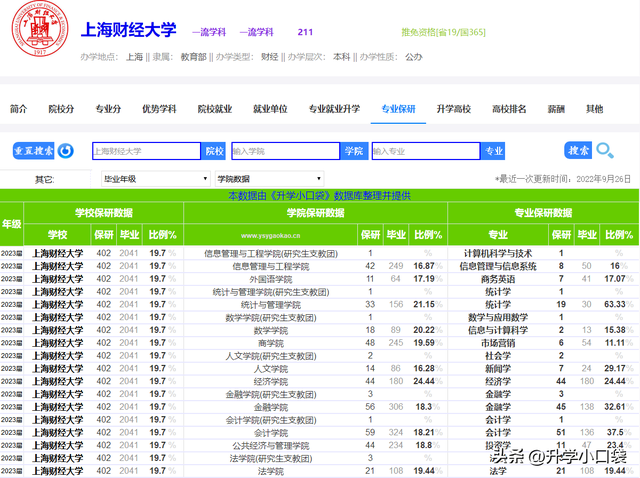The width and height of the screenshot is (640, 478).
Task: Click the www.ysygaokao.cn header link
Action: pyautogui.click(x=271, y=236)
